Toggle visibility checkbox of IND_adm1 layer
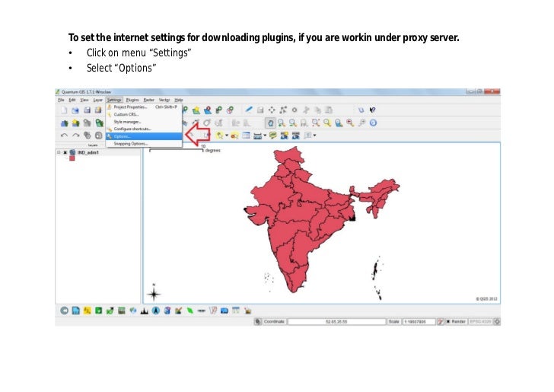Viewport: 554px width, 392px height. pos(65,153)
